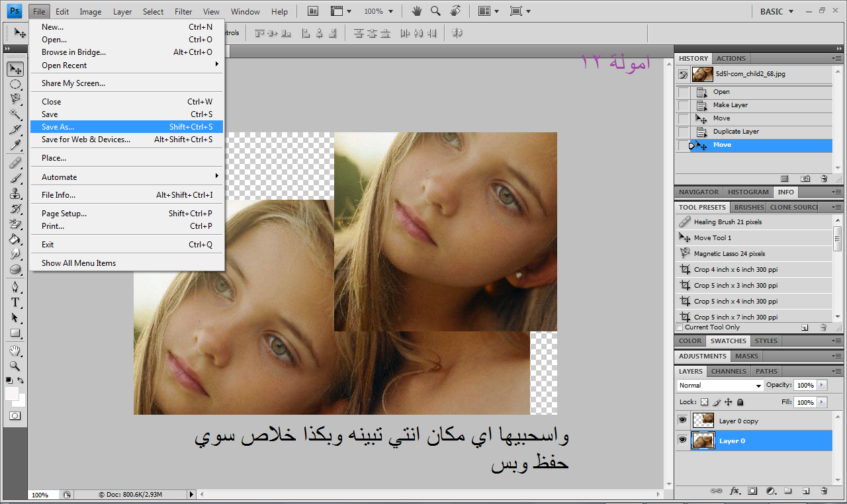The width and height of the screenshot is (847, 504).
Task: Open the Normal blend mode dropdown
Action: pyautogui.click(x=720, y=385)
